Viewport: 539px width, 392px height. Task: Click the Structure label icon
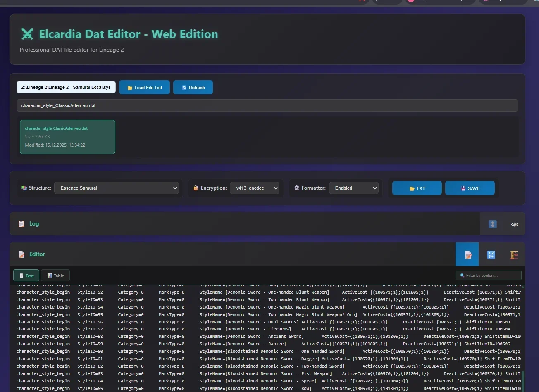point(24,188)
